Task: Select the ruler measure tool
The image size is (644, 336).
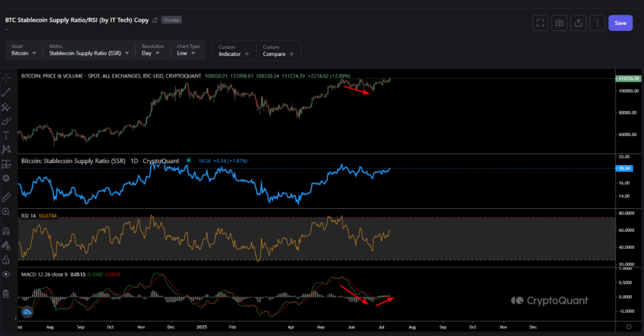Action: [x=6, y=197]
